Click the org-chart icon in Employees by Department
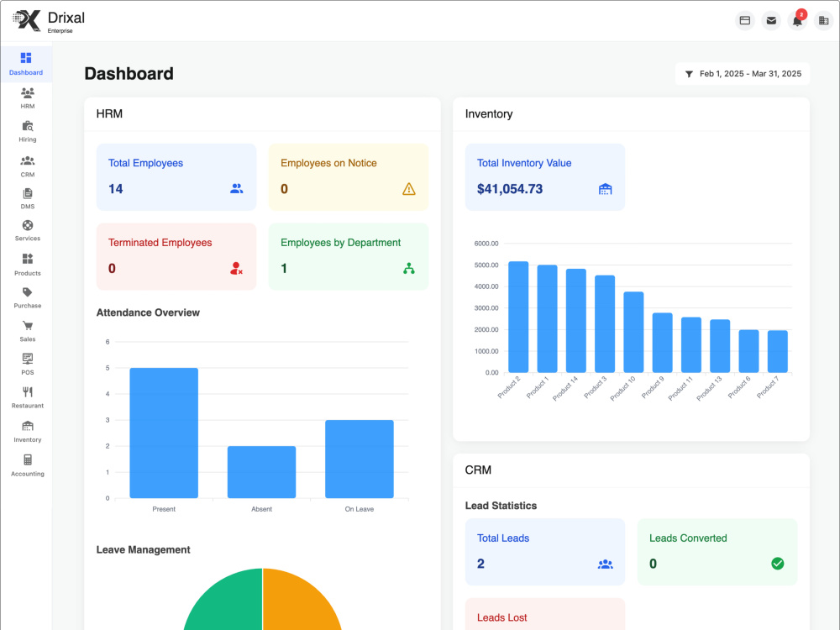The image size is (840, 630). tap(409, 269)
